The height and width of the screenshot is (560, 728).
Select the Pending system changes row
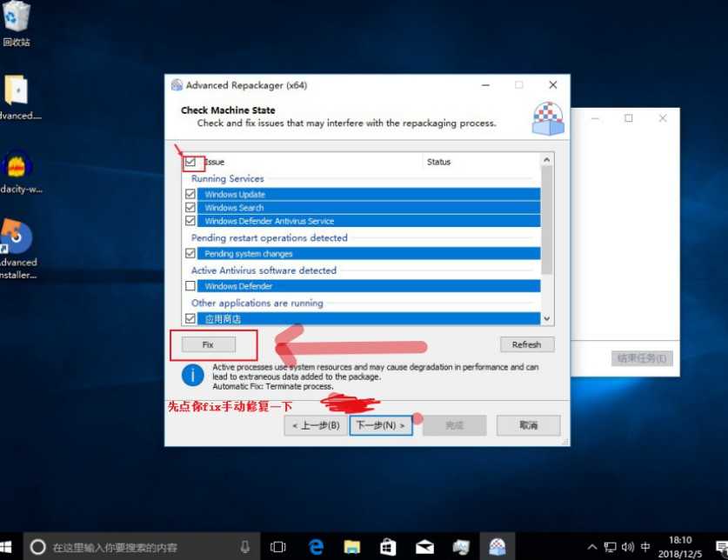pyautogui.click(x=369, y=254)
